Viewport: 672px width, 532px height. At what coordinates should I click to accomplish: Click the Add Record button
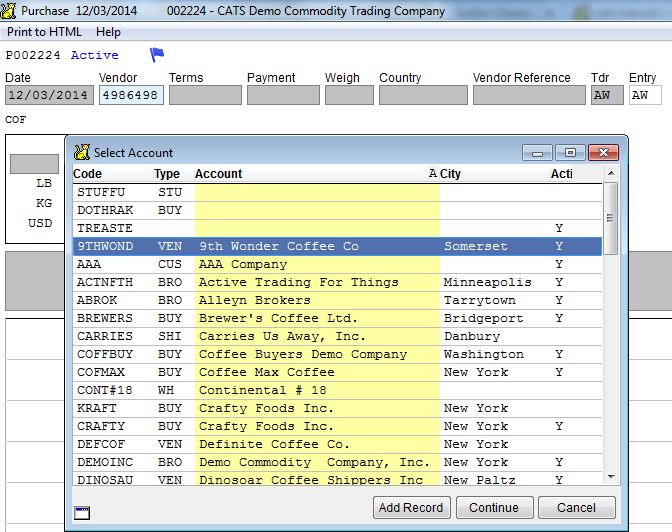point(411,508)
